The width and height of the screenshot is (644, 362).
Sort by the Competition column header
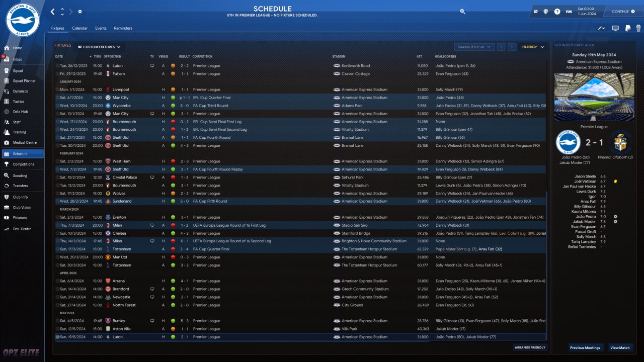tap(203, 57)
